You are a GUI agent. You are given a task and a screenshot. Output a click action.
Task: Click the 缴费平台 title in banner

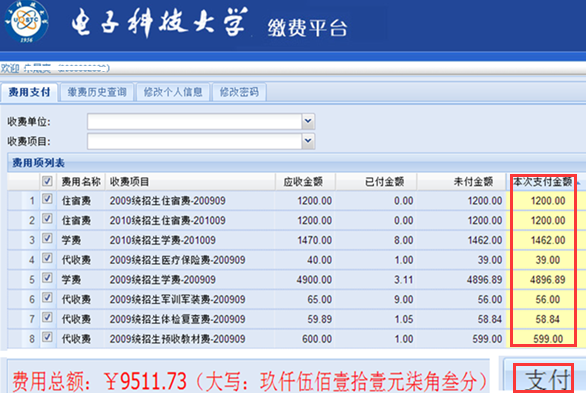307,28
